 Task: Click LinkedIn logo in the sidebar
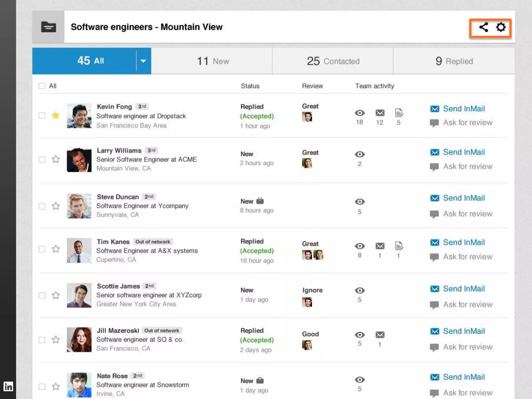pos(8,387)
